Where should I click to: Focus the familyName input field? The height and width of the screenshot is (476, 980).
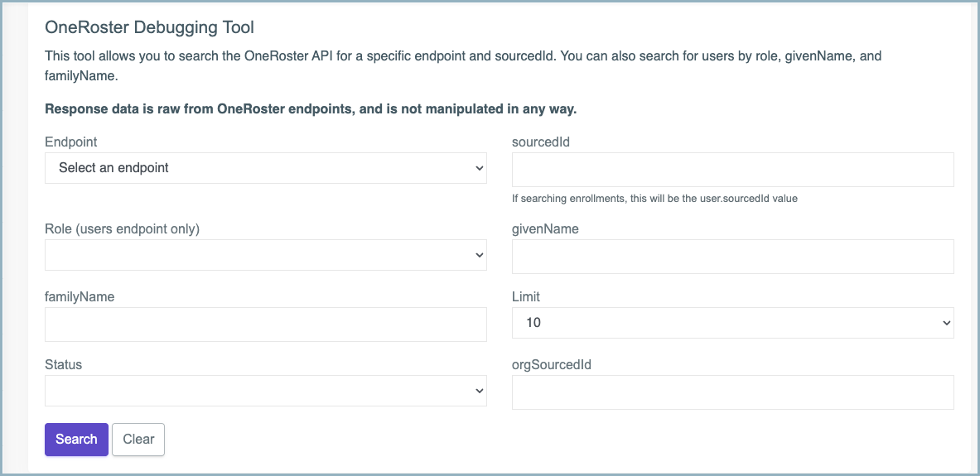click(266, 325)
